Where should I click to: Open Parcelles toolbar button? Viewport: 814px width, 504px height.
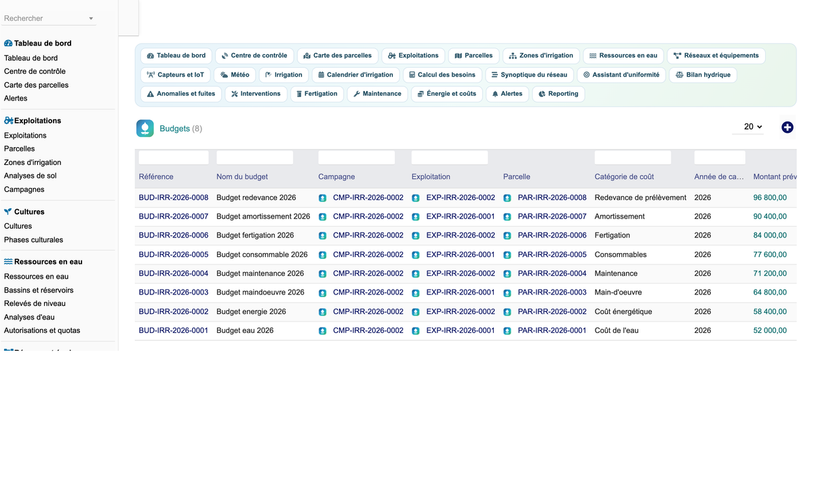pyautogui.click(x=473, y=56)
